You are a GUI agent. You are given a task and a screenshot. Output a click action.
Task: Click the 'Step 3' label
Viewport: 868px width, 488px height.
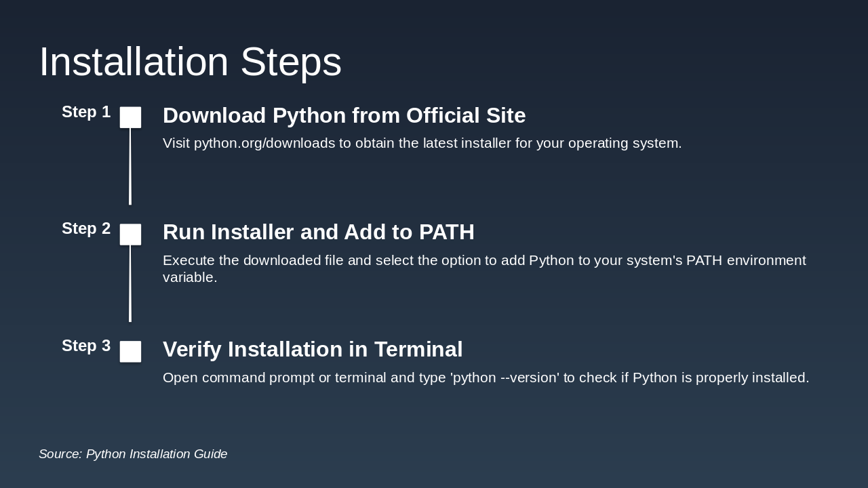(86, 346)
